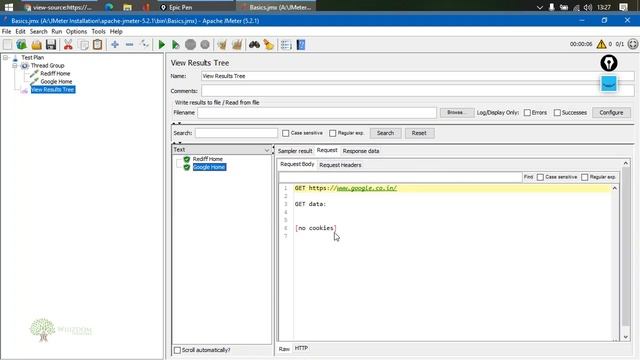640x360 pixels.
Task: Toggle Regular exp. in Search row
Action: tap(333, 133)
